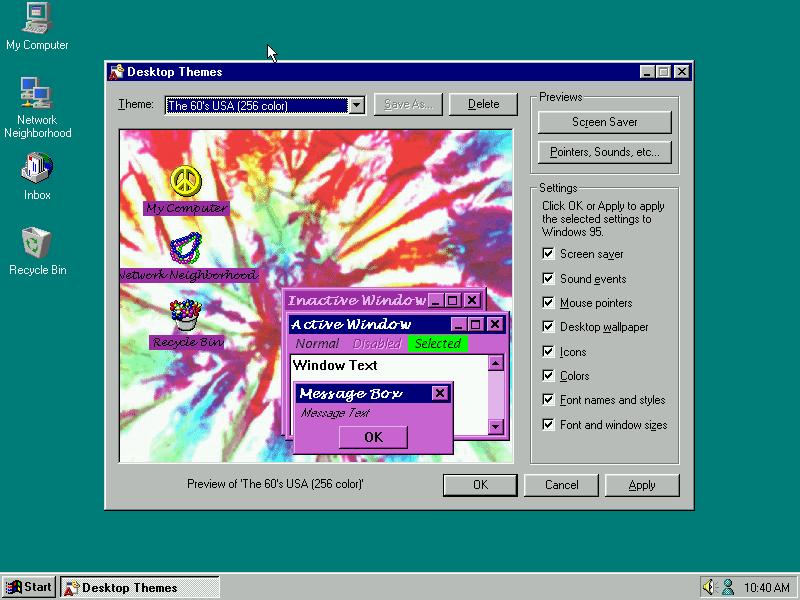Click the volume speaker tray icon
The height and width of the screenshot is (600, 800).
[x=708, y=587]
